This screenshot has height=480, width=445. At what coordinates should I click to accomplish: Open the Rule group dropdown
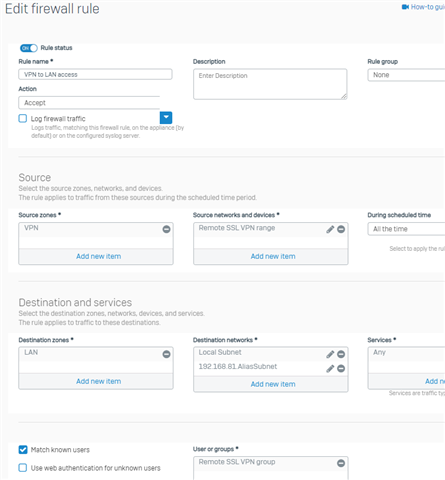pyautogui.click(x=406, y=75)
